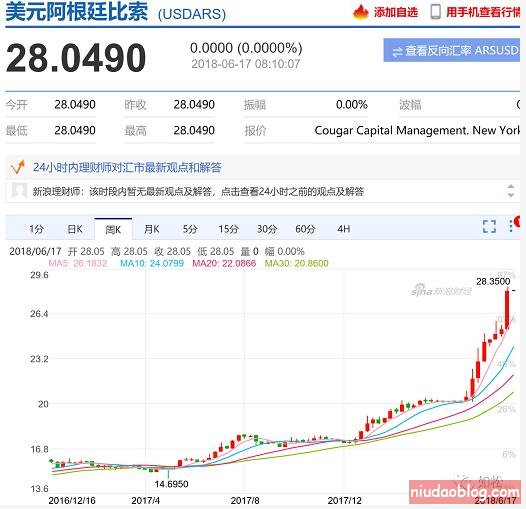The height and width of the screenshot is (509, 526).
Task: Click 用手机查看行情 link
Action: click(x=483, y=12)
